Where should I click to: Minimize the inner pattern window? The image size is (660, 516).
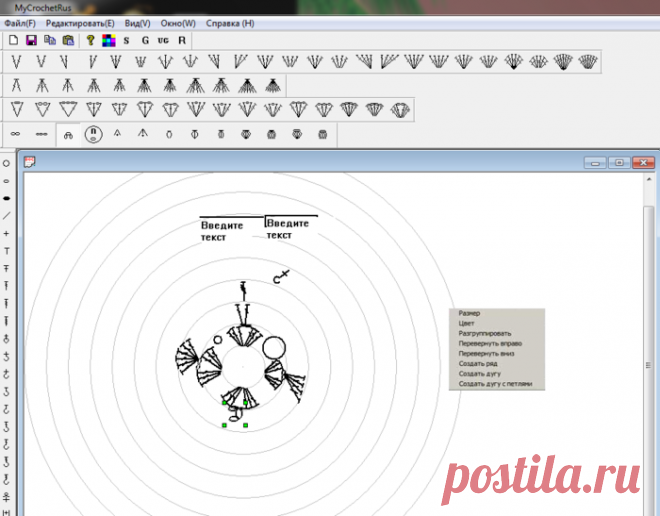tap(595, 162)
